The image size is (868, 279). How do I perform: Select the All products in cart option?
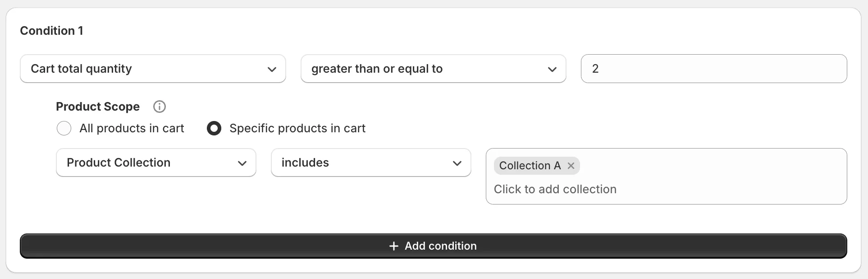pos(64,128)
